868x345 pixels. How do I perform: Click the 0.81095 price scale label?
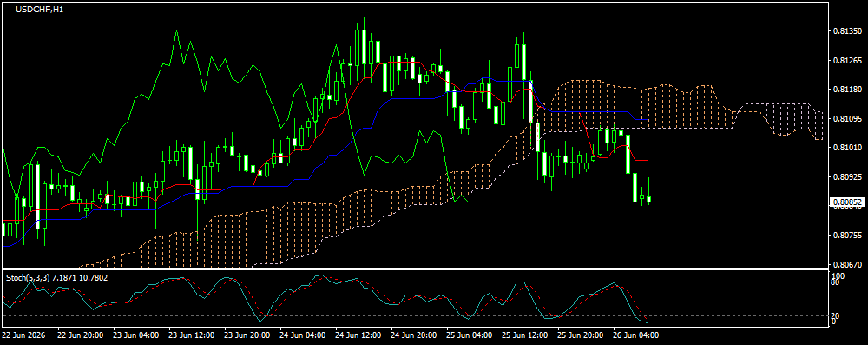coord(847,119)
